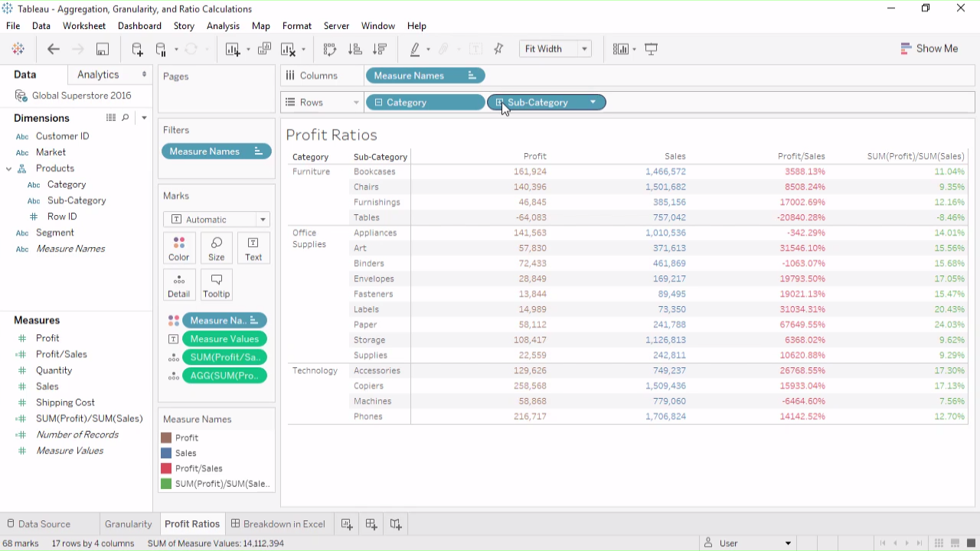The height and width of the screenshot is (551, 980).
Task: Click the Sort descending toolbar icon
Action: click(380, 49)
